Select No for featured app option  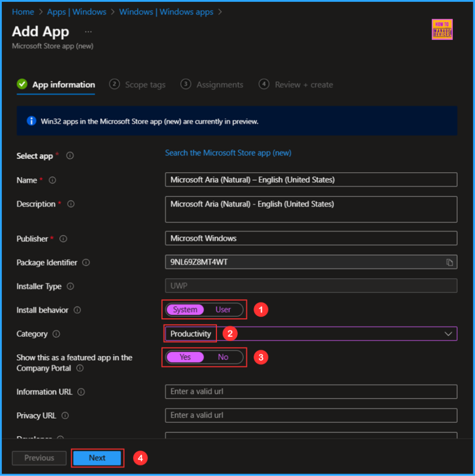pos(223,357)
